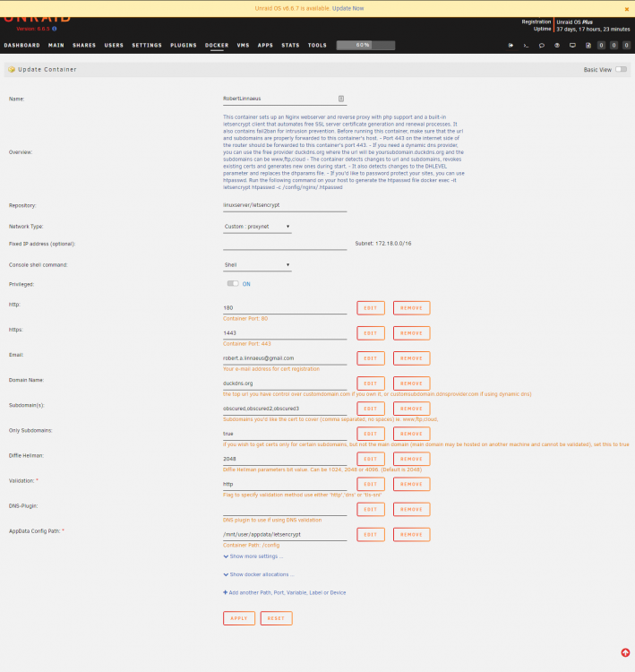Click Remove for the Subdomain(s) row

coord(411,409)
